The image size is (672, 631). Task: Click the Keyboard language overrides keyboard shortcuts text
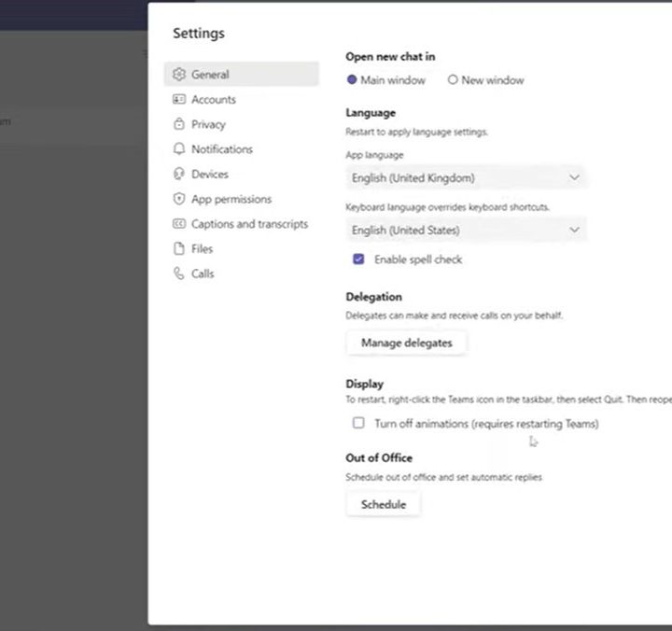[x=447, y=207]
